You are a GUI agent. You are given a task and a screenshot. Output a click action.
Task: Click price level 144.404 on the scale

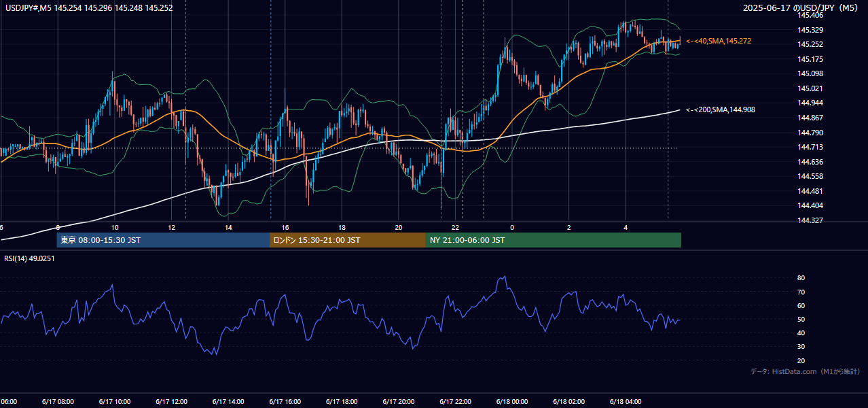810,205
